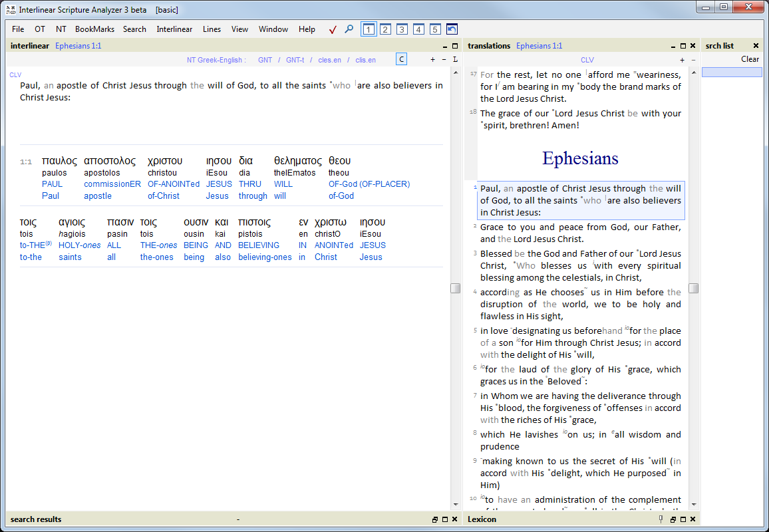Click the srch list input field

tap(732, 72)
